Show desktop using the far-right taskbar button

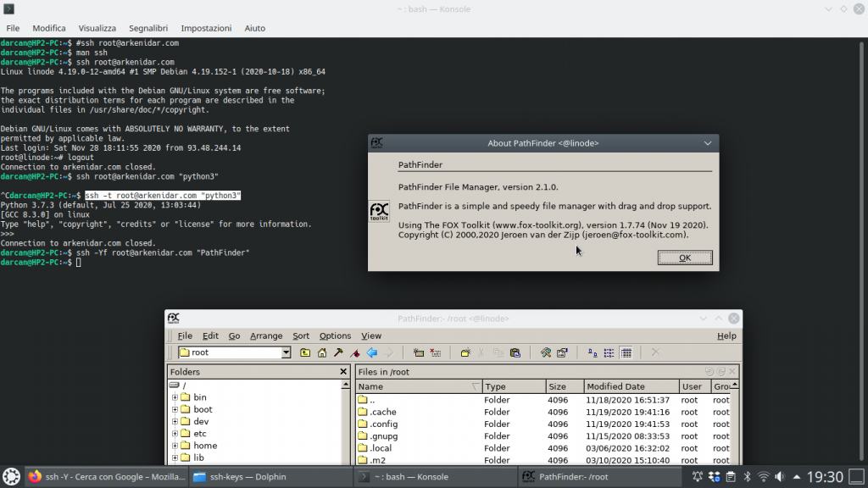click(x=857, y=476)
